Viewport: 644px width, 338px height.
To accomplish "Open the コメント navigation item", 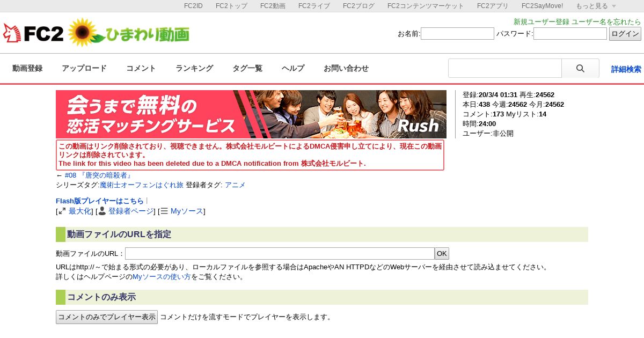I will (141, 68).
